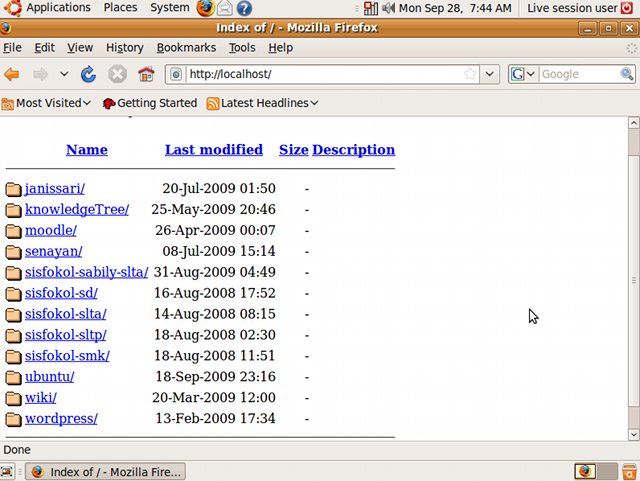
Task: Click the vertical scrollbar thumb
Action: 633,281
